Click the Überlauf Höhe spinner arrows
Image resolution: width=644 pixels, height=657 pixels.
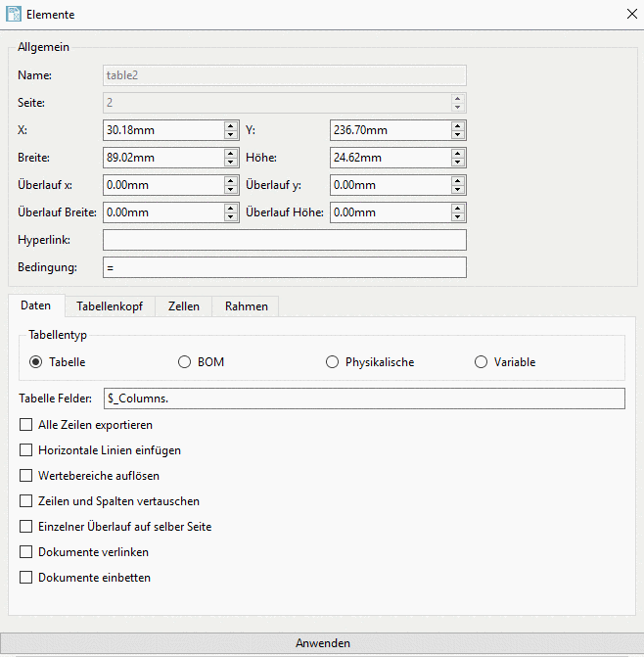tap(458, 212)
